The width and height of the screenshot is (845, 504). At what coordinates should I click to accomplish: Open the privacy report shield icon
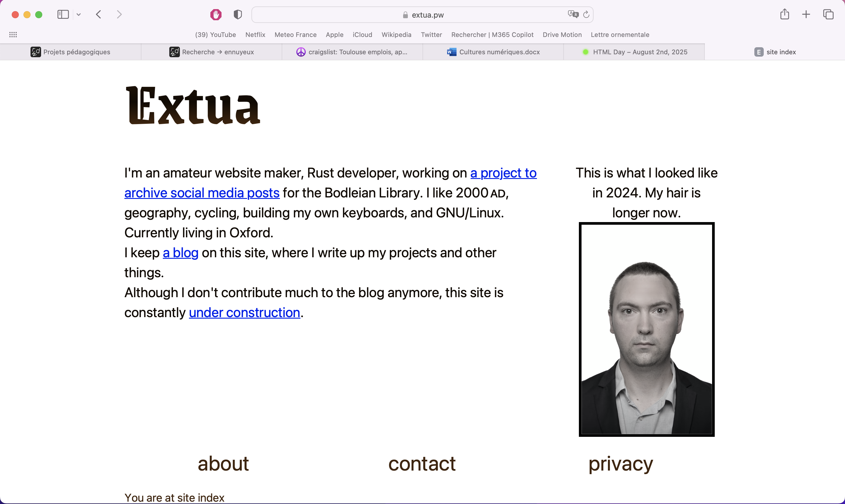tap(238, 15)
